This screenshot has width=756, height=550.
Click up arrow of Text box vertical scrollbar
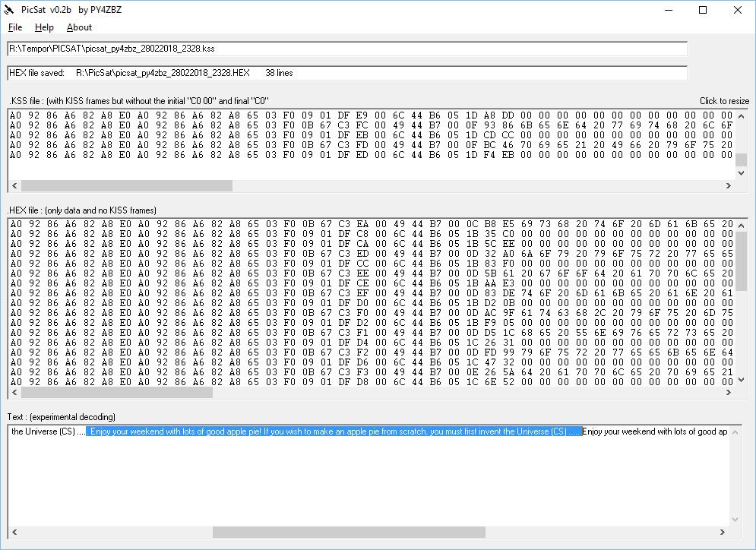pyautogui.click(x=735, y=432)
